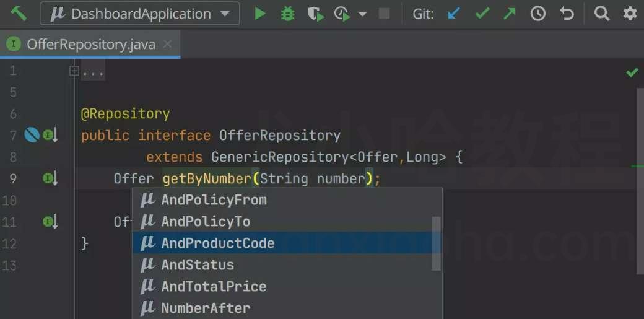Close the OfferRepository.java tab
Image resolution: width=644 pixels, height=319 pixels.
[x=168, y=43]
